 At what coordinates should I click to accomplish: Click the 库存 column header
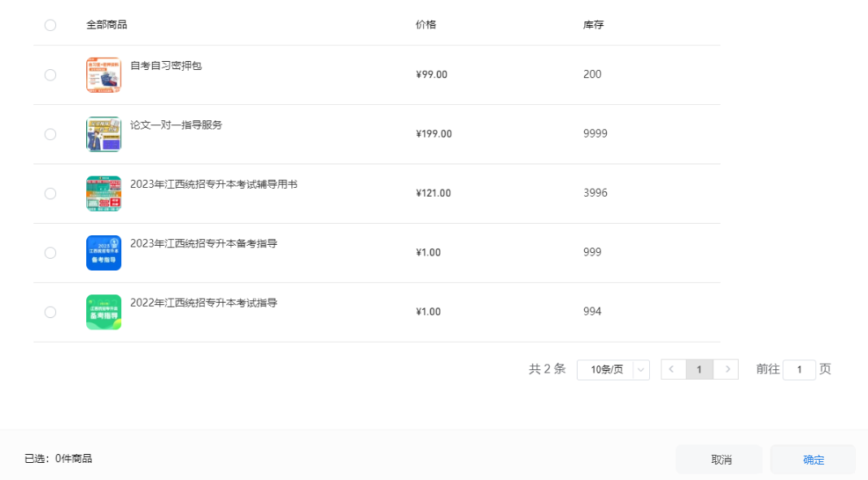pos(594,24)
